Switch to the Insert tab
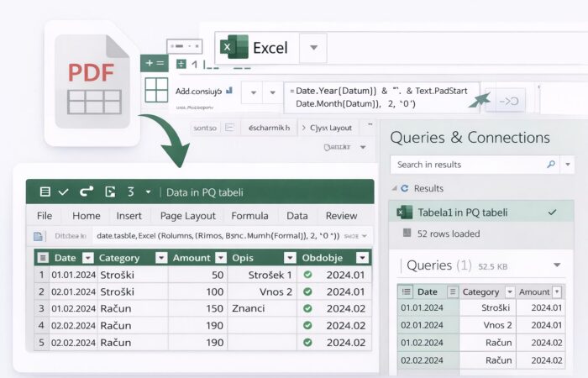This screenshot has width=588, height=378. (x=129, y=216)
